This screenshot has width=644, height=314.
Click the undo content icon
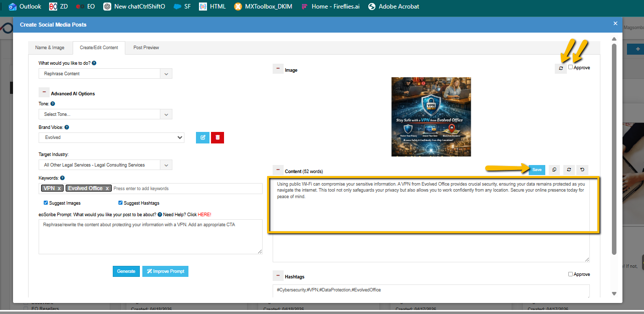[x=582, y=170]
